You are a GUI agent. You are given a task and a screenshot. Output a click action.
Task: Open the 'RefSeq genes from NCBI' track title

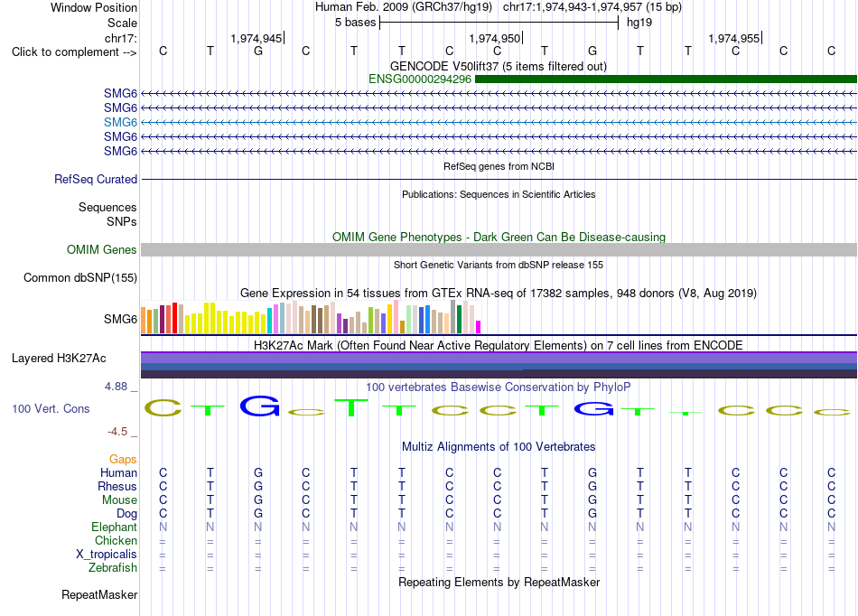pos(499,166)
